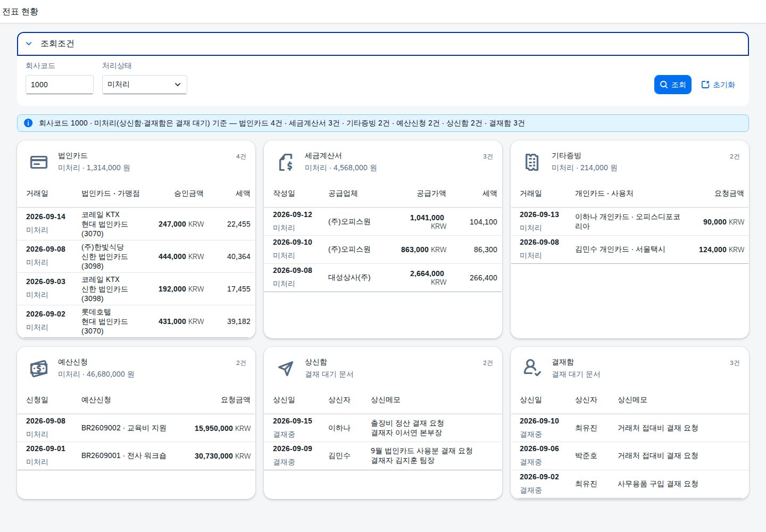Viewport: 766px width, 532px height.
Task: Open the 처리상태 dropdown showing 미처리
Action: [x=144, y=85]
